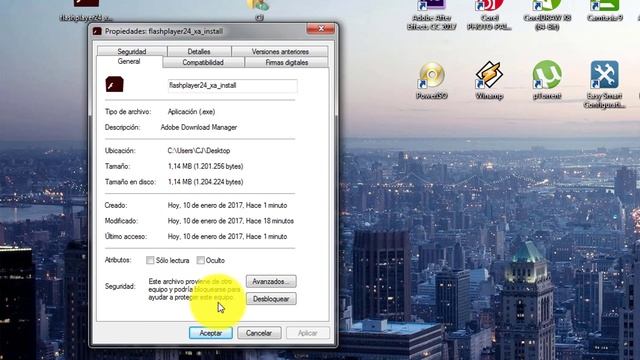The image size is (640, 360).
Task: Select the Corel PHOTO-PAINT desktop shortcut
Action: 489,15
